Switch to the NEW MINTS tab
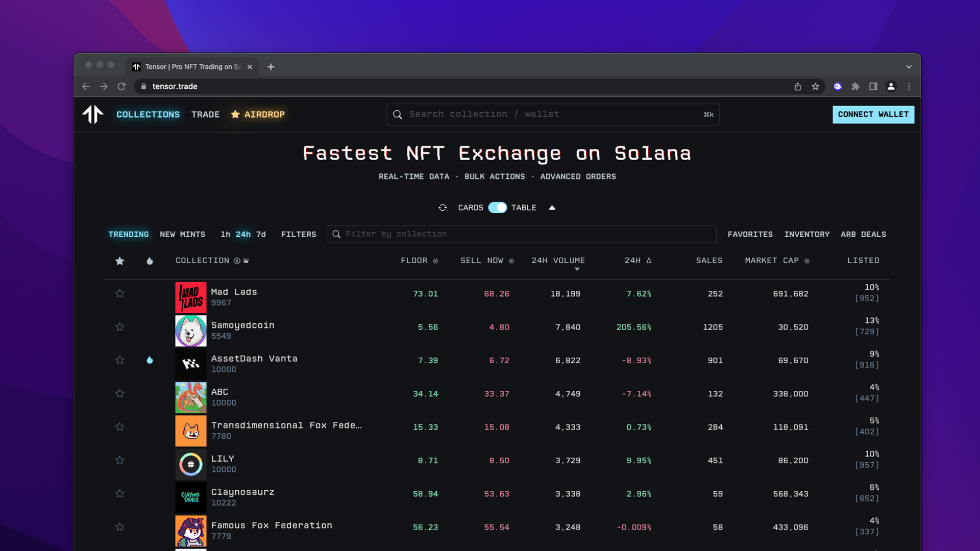This screenshot has width=980, height=551. coord(182,234)
